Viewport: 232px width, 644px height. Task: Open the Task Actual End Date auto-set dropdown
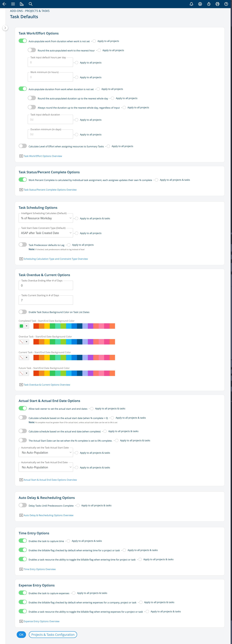pos(46,467)
